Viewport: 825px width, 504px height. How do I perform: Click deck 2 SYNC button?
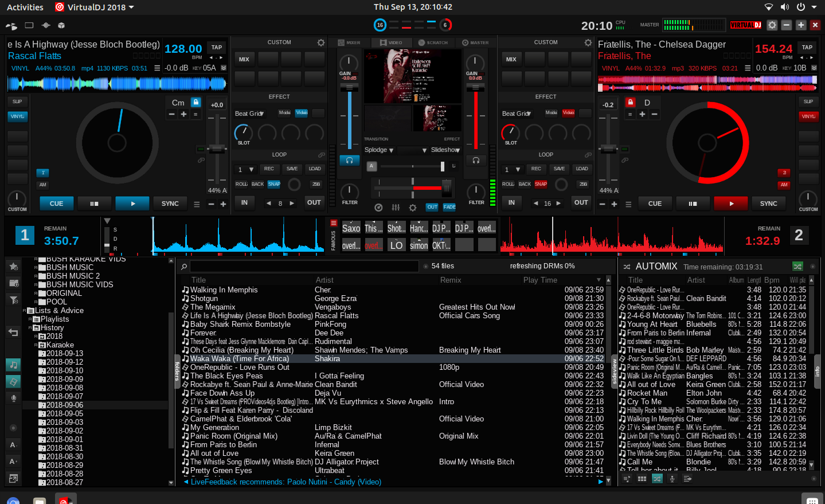pyautogui.click(x=769, y=204)
